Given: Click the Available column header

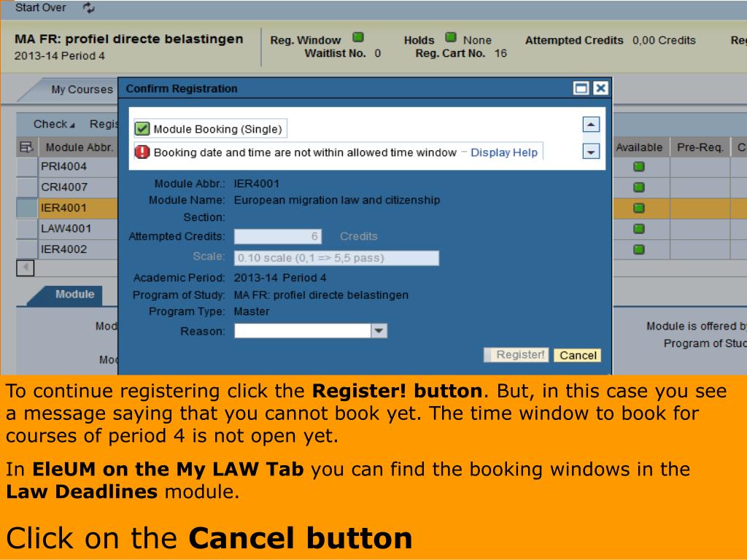Looking at the screenshot, I should (x=639, y=147).
